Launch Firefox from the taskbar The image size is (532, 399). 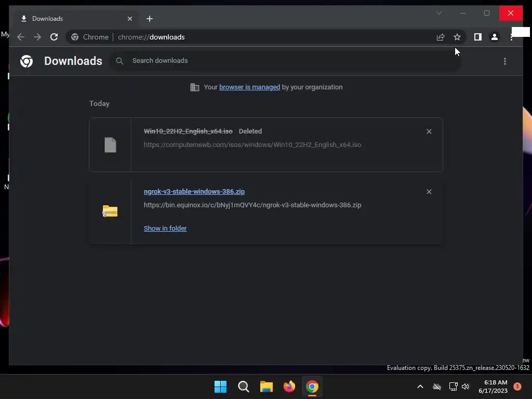[289, 387]
